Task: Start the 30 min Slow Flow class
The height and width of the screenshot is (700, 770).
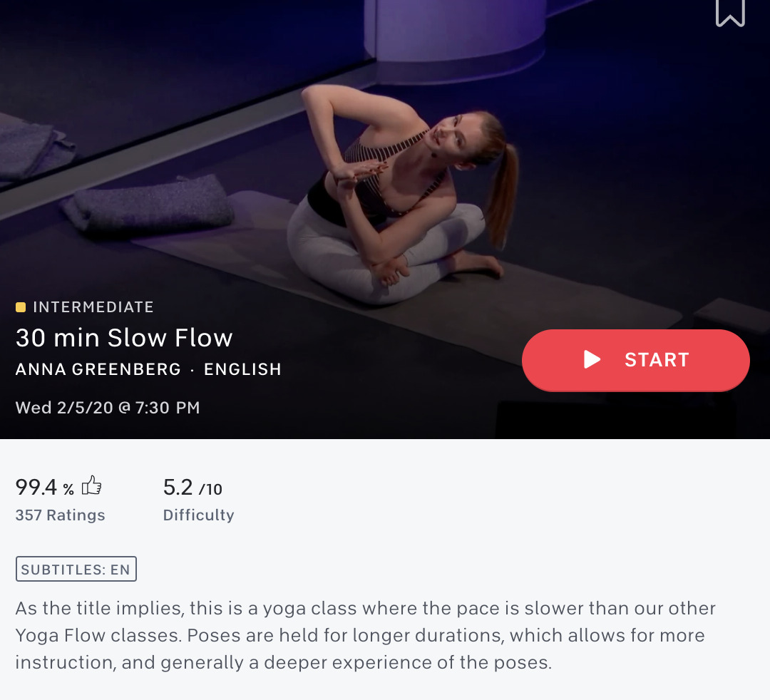Action: tap(635, 360)
